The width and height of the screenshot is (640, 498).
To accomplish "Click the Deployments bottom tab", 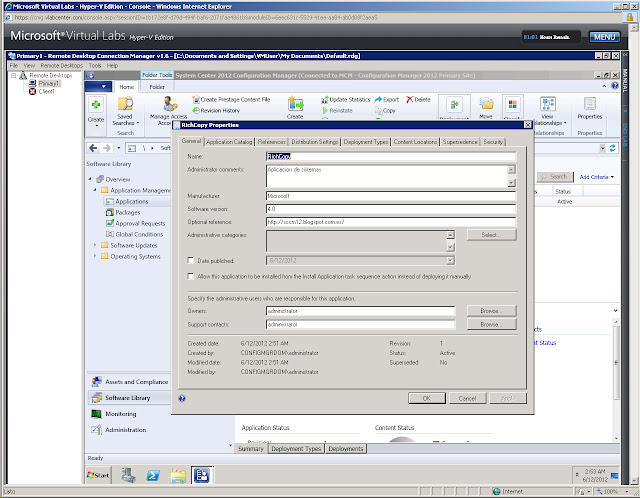I will [x=346, y=449].
